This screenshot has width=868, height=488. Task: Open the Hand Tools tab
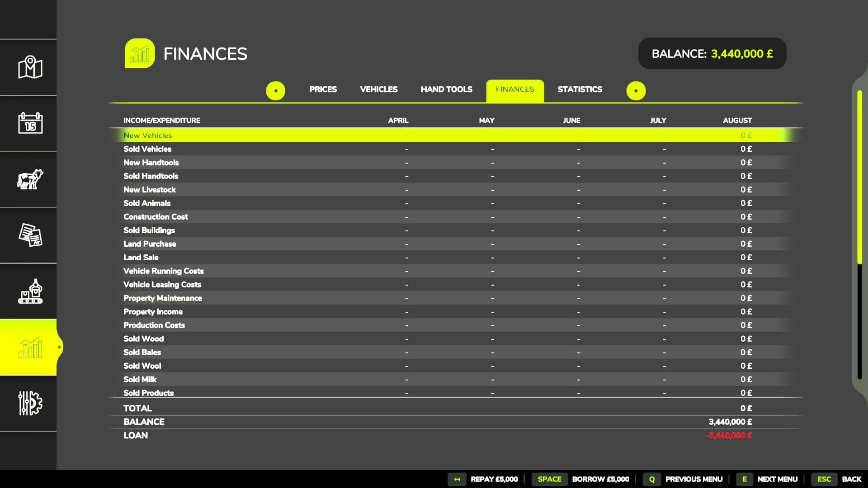coord(446,89)
